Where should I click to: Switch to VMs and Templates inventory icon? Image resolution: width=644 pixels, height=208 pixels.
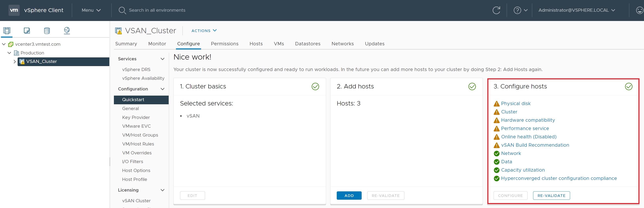[27, 30]
